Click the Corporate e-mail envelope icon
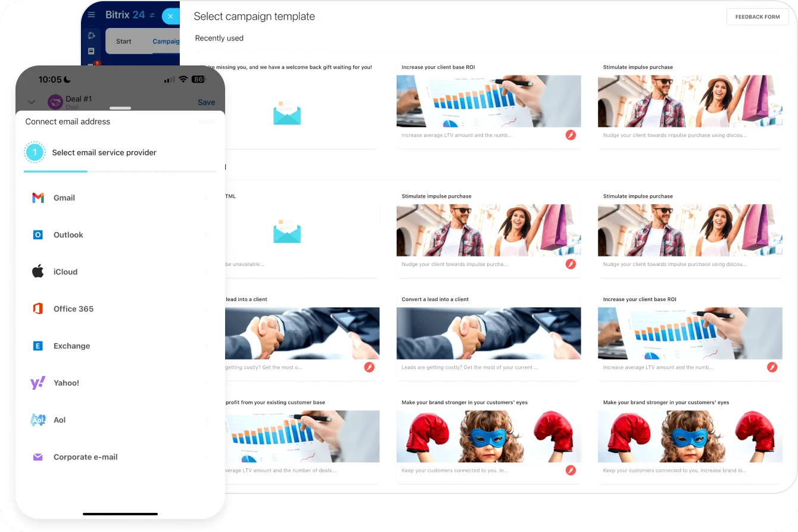This screenshot has height=532, width=798. [x=38, y=457]
